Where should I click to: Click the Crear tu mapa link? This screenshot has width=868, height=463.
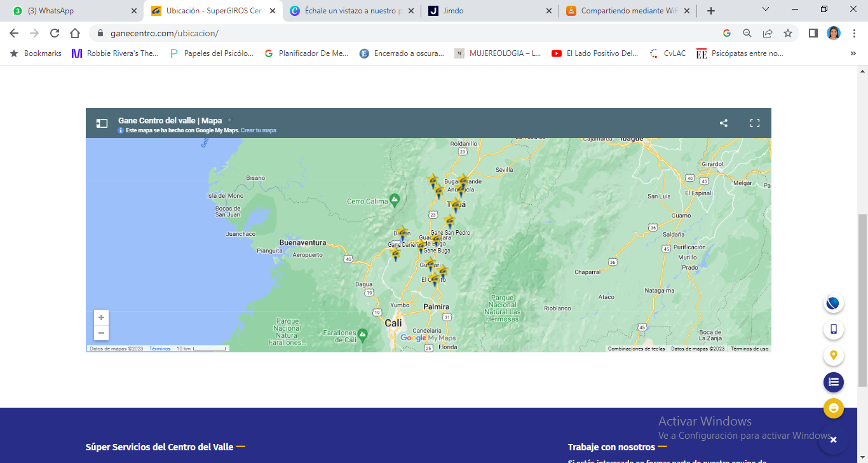click(259, 130)
